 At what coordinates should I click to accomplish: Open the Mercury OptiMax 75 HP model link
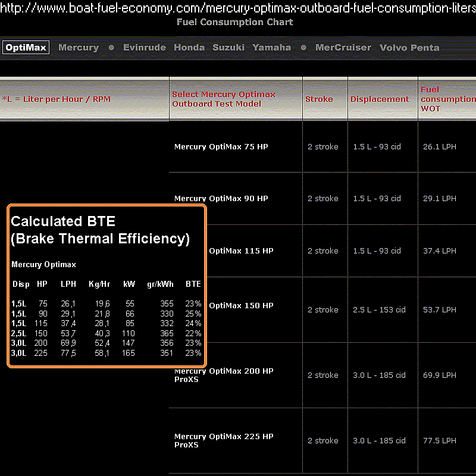(221, 146)
